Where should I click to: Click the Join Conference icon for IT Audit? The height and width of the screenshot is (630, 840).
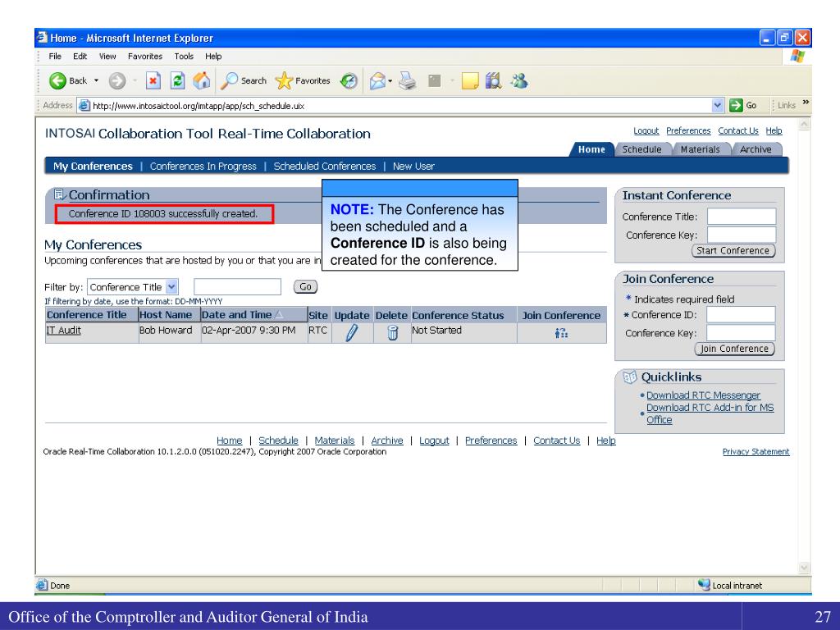click(x=561, y=333)
